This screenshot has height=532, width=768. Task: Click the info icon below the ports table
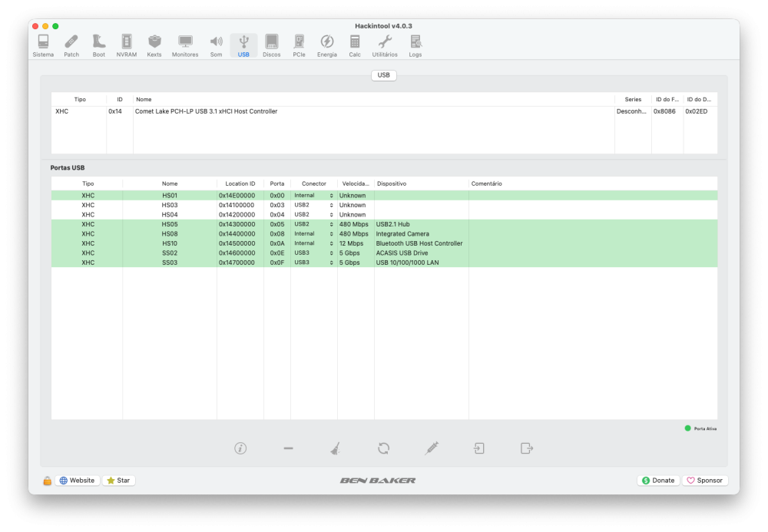coord(240,448)
